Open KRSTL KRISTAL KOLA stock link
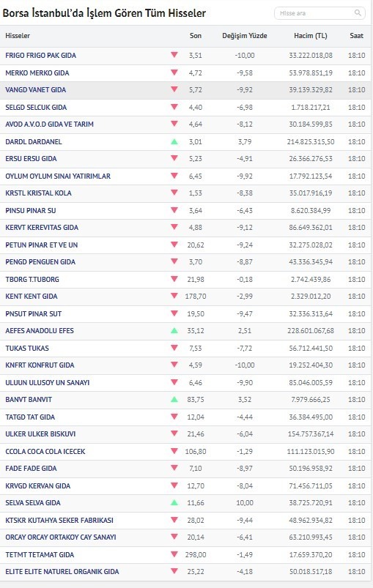Screen dimensions: 373x588 pyautogui.click(x=38, y=193)
